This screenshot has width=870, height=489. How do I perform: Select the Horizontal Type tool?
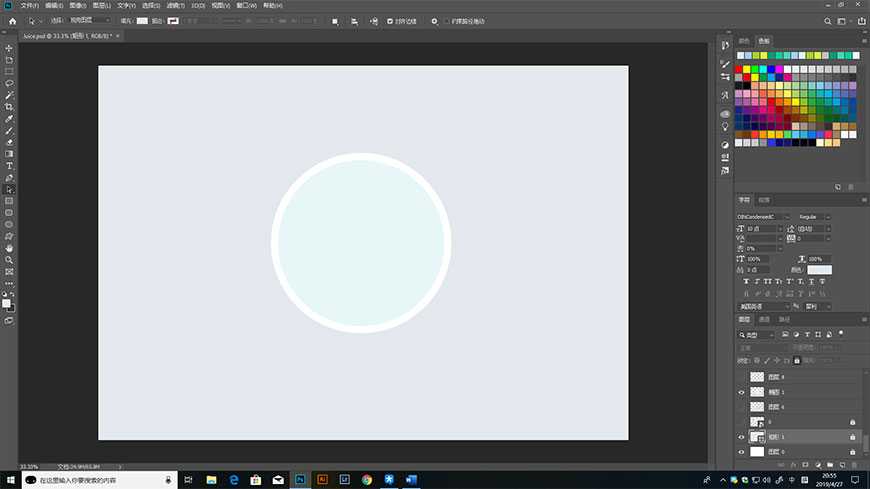pos(9,166)
